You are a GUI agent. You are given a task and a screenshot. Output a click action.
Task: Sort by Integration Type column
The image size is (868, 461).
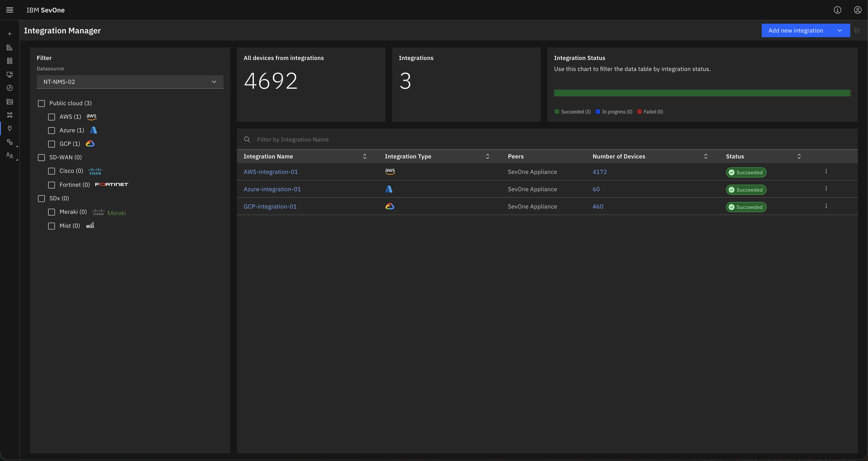pos(488,156)
